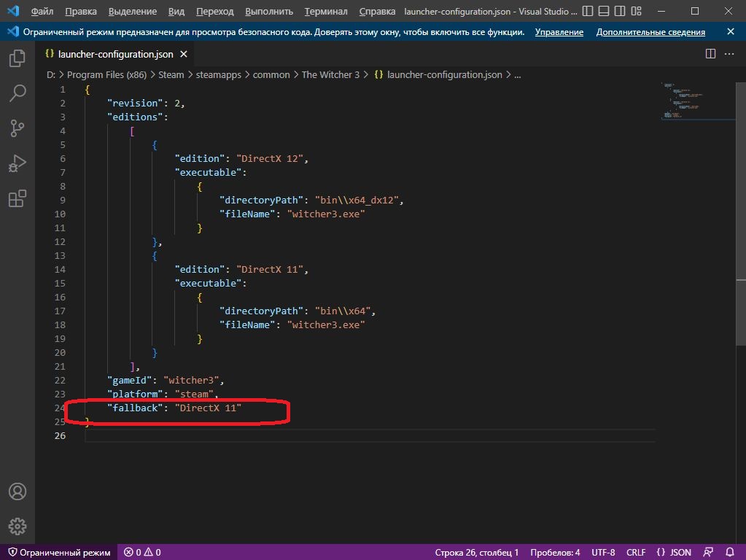Expand the Steam breadcrumb segment

coord(171,74)
